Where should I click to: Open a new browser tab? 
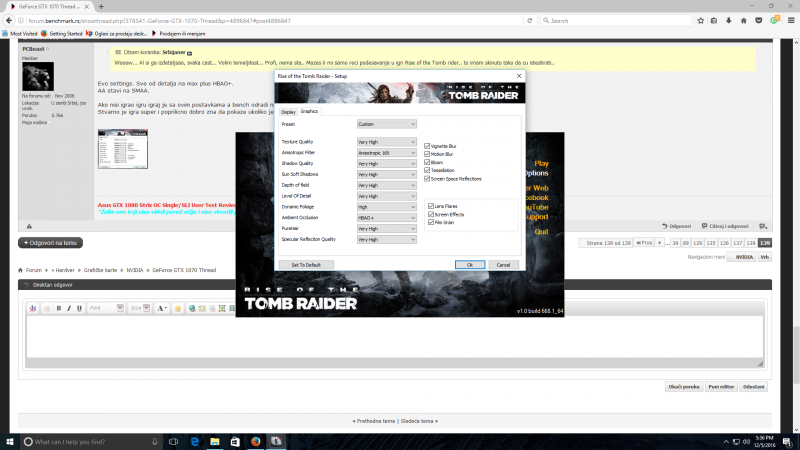pos(101,7)
